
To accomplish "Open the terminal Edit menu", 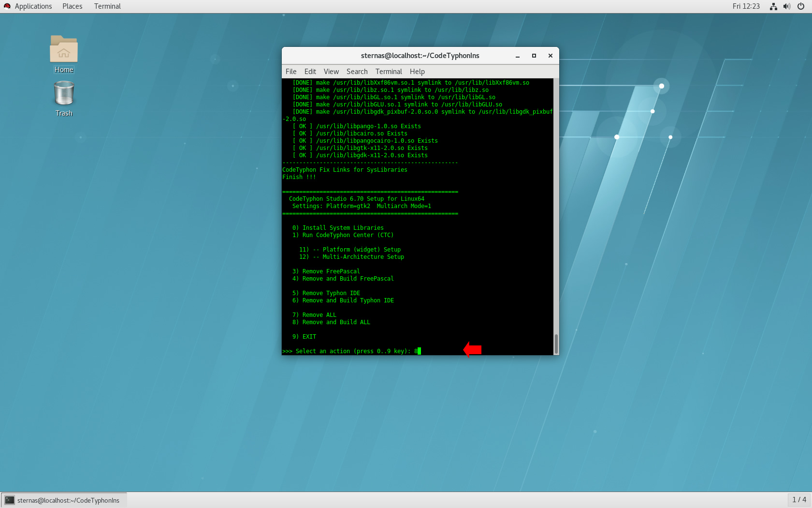I will pos(310,72).
